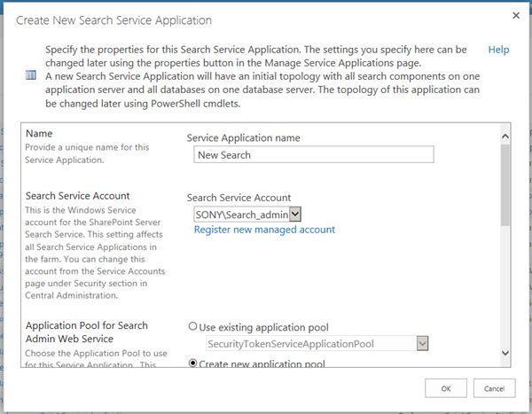Image resolution: width=532 pixels, height=414 pixels.
Task: Select Create new application pool option
Action: click(x=192, y=363)
